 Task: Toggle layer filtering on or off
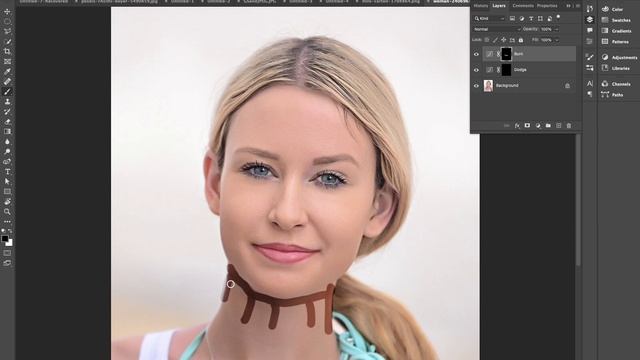tap(558, 18)
